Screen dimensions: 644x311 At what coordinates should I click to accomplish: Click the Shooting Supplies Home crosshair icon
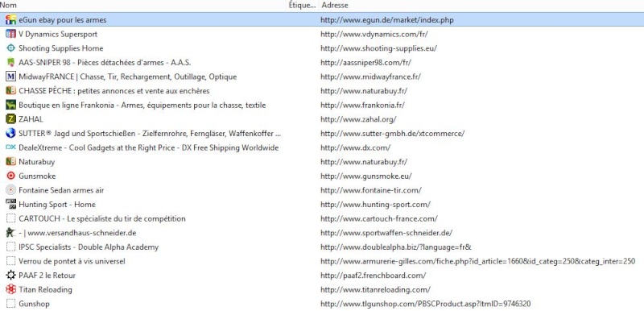point(11,48)
